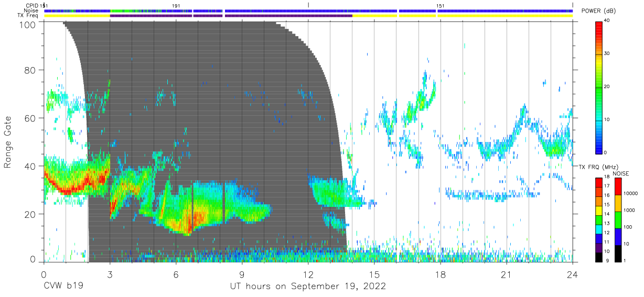Viewport: 644px width, 297px height.
Task: Click the 12 label on UT hours axis
Action: pyautogui.click(x=308, y=274)
